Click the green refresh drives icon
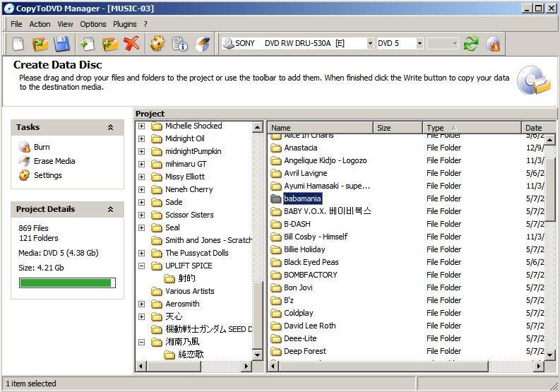 (x=471, y=44)
